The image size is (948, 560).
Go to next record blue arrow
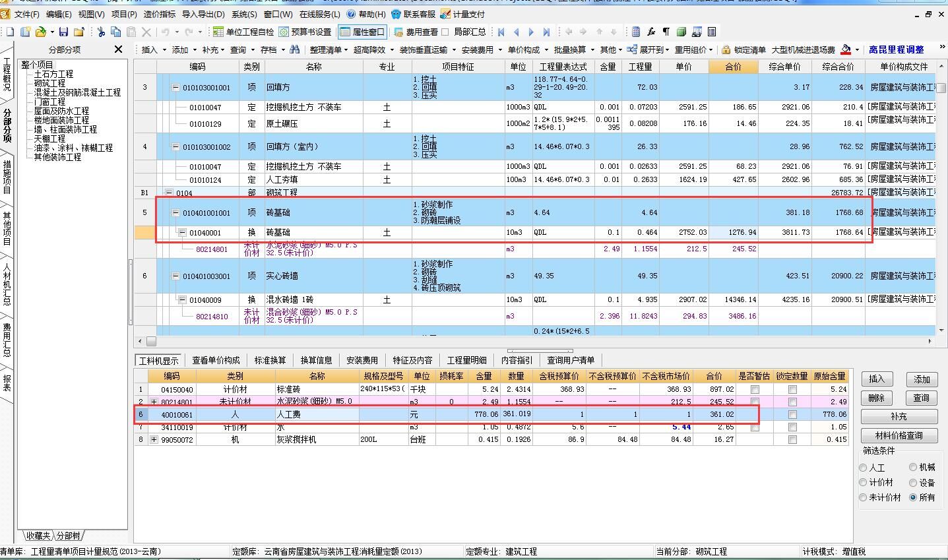(531, 32)
